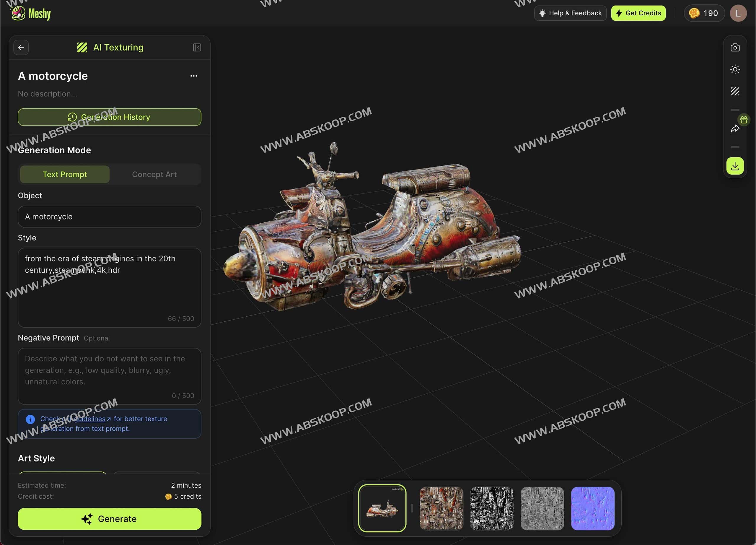Collapse the AI Texturing side panel
This screenshot has height=545, width=756.
(x=197, y=47)
